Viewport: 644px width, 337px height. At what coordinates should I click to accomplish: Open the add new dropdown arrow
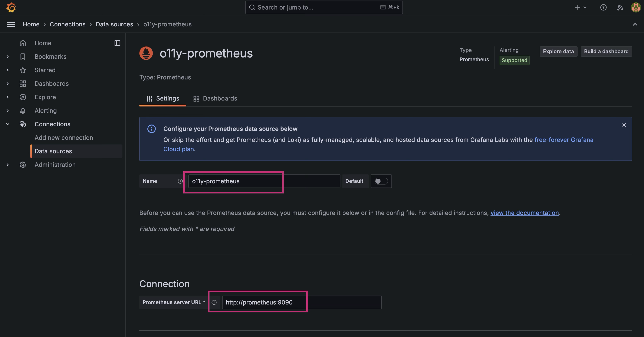[x=585, y=8]
